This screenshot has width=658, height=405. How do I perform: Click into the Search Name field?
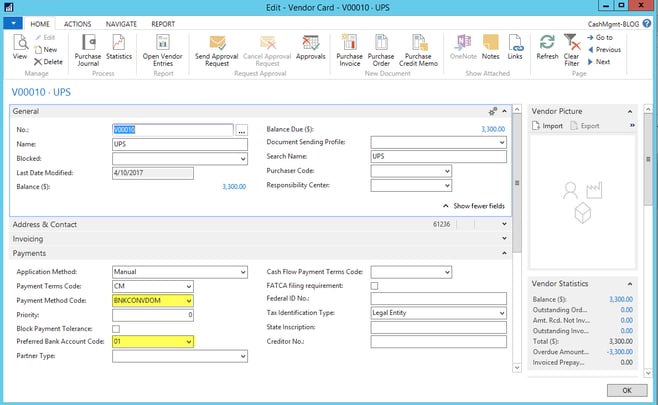438,157
